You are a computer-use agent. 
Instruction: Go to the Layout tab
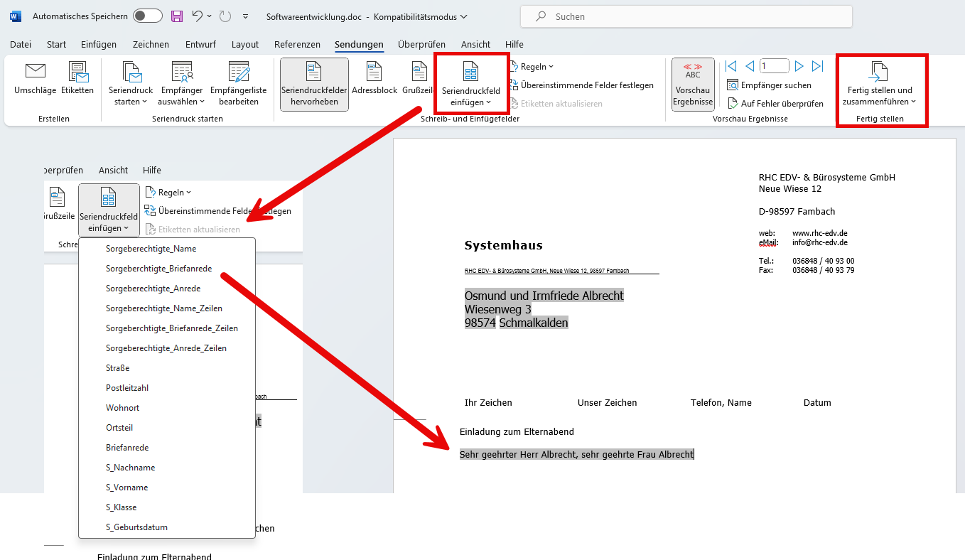pyautogui.click(x=245, y=44)
